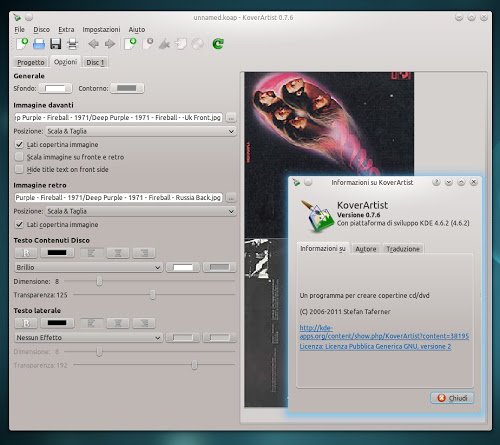The image size is (500, 445).
Task: Left-align the disc contents text
Action: 91,253
